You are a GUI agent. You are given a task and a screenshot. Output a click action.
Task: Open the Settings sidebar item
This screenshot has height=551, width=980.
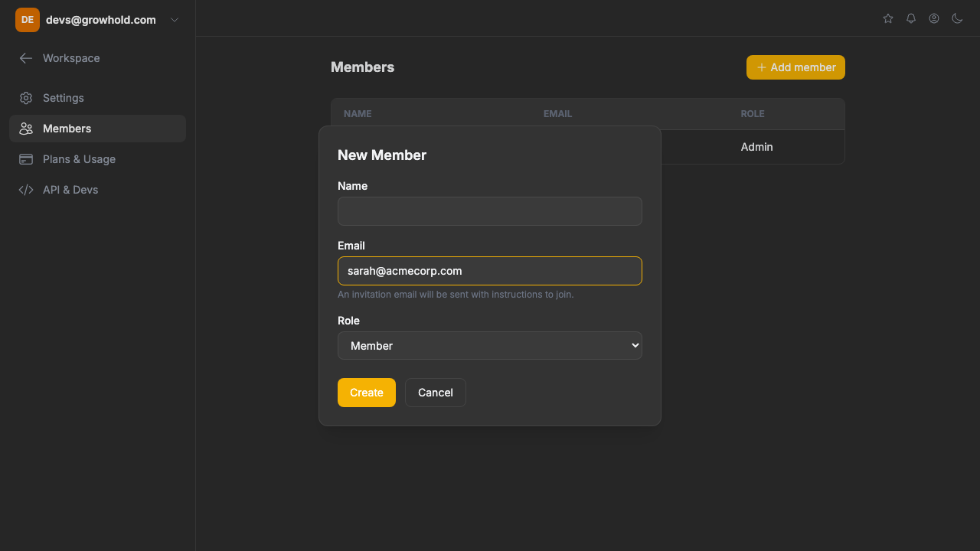click(64, 98)
